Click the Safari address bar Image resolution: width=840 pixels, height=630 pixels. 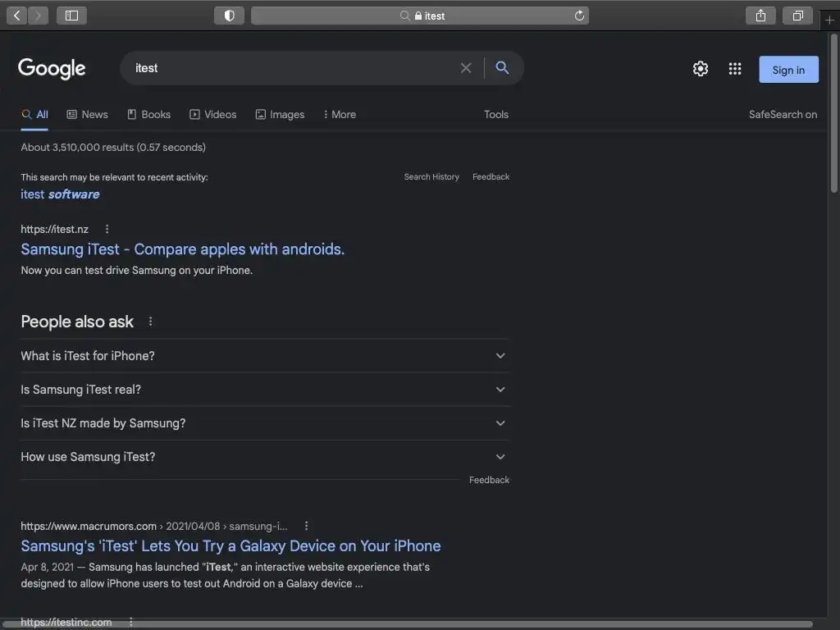click(x=420, y=16)
